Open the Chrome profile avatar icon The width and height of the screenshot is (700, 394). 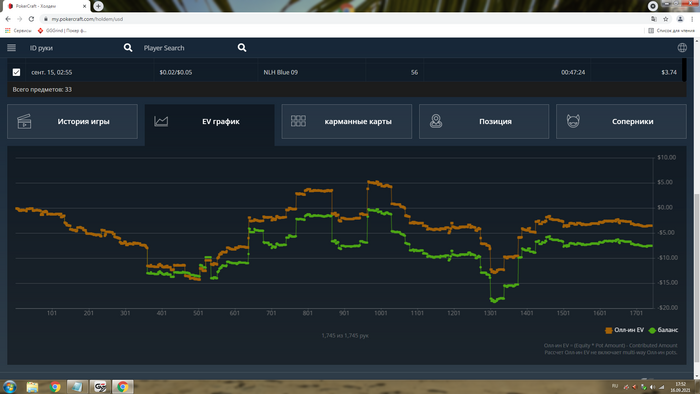tap(680, 19)
